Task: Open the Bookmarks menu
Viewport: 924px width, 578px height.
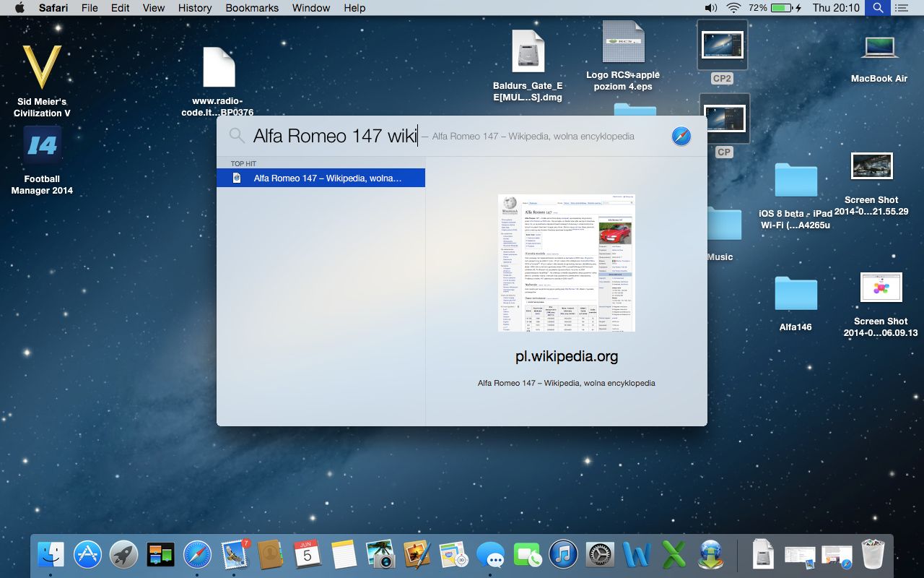Action: point(253,8)
